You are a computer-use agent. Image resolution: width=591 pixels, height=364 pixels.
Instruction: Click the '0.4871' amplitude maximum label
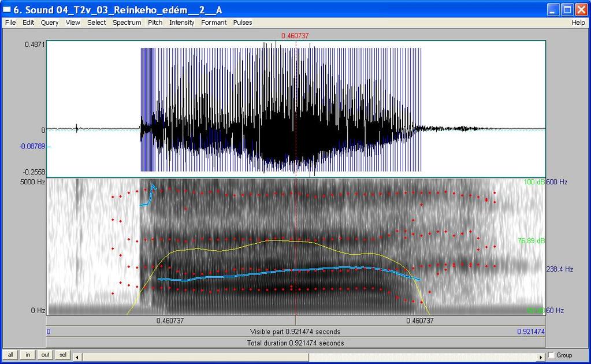(35, 44)
